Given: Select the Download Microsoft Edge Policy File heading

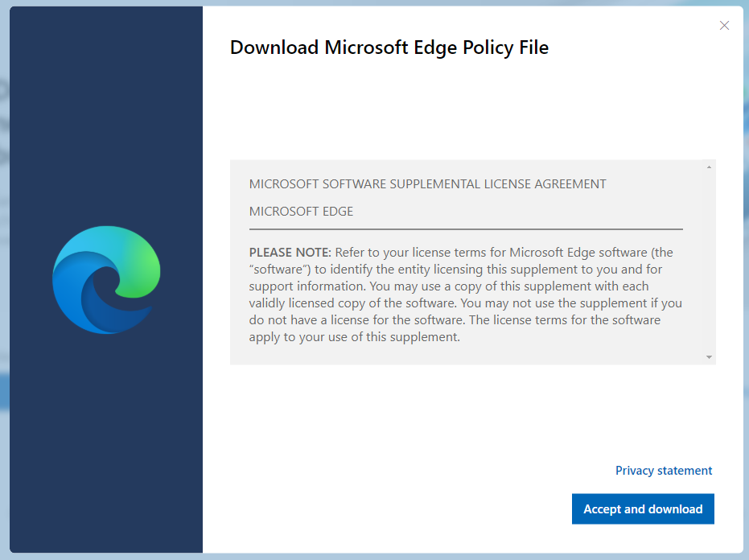Looking at the screenshot, I should tap(389, 47).
